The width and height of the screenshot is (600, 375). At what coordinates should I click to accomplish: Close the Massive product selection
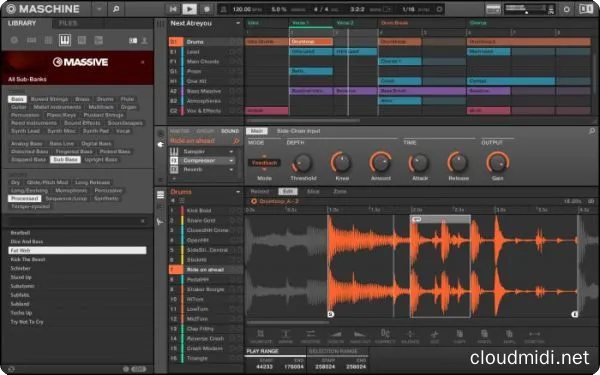pos(143,62)
